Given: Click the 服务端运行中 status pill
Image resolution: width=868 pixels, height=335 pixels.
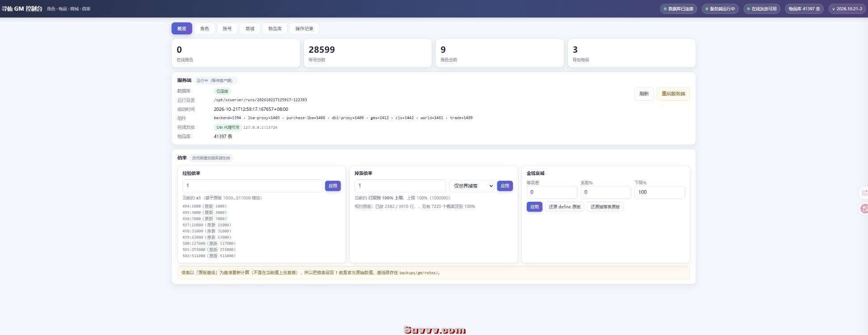Looking at the screenshot, I should tap(720, 9).
